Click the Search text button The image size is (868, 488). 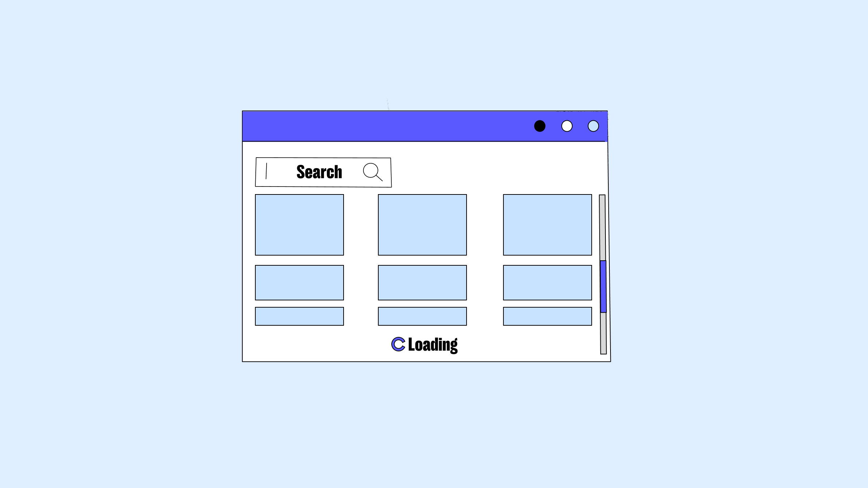(319, 172)
